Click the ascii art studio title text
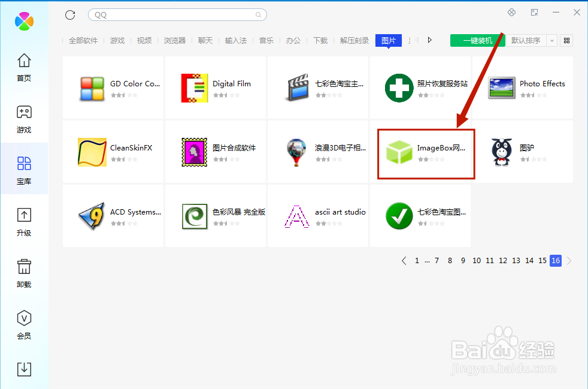 click(x=340, y=212)
